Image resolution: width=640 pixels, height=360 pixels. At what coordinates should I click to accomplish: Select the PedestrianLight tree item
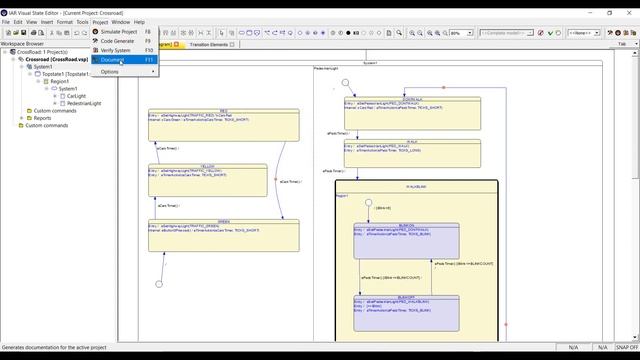(84, 103)
